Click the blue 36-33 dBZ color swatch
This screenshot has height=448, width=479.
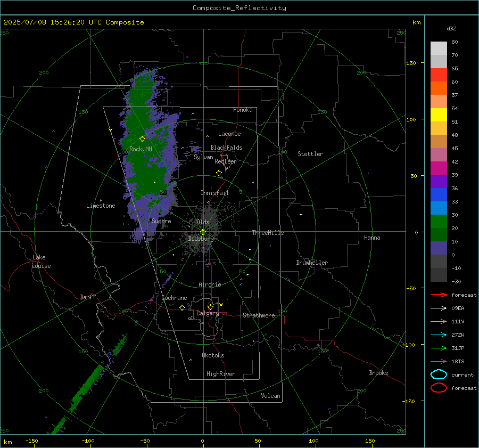point(439,195)
